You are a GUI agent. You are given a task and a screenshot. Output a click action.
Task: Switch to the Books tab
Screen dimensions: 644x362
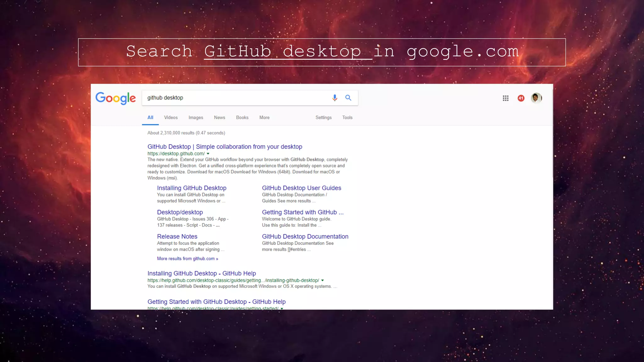pyautogui.click(x=242, y=118)
